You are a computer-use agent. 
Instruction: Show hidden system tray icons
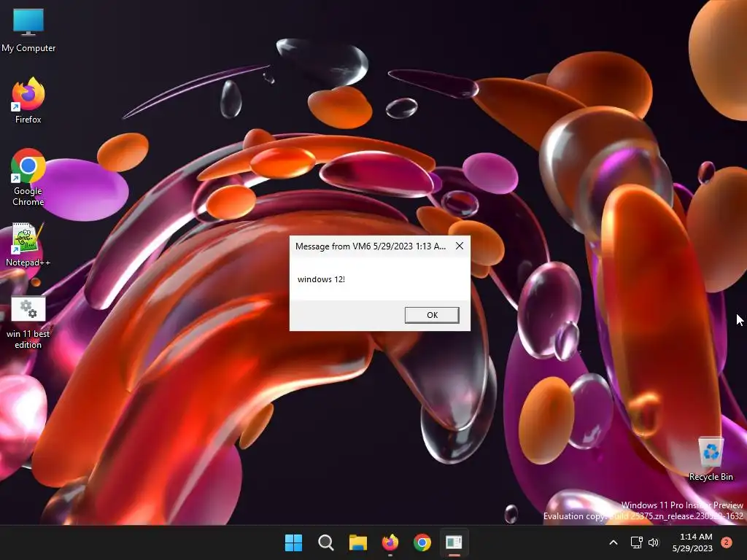tap(614, 542)
